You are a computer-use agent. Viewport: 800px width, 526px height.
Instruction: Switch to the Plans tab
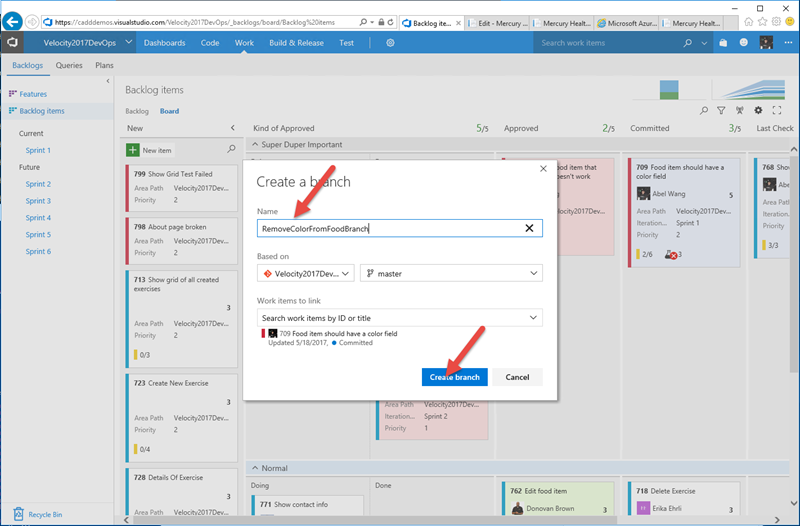(104, 65)
